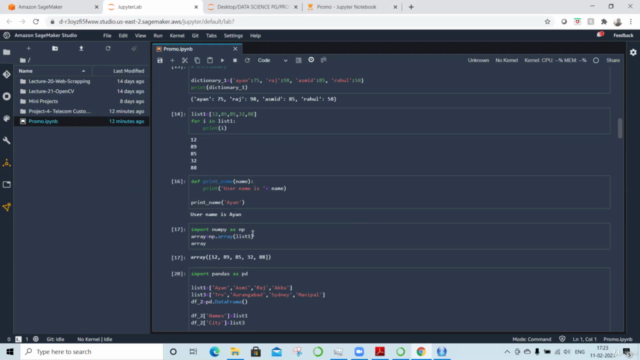640x360 pixels.
Task: Refresh the file list in the browser
Action: [108, 49]
